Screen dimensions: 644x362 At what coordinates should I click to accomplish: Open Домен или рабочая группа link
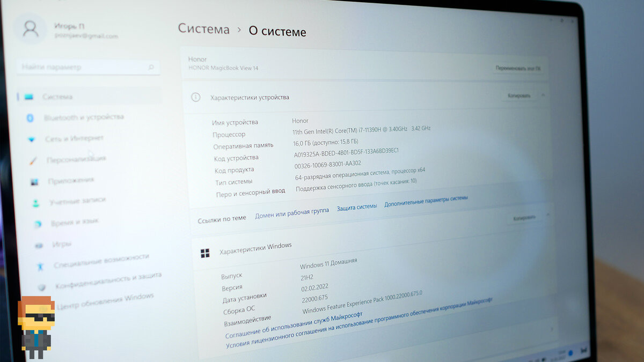292,212
